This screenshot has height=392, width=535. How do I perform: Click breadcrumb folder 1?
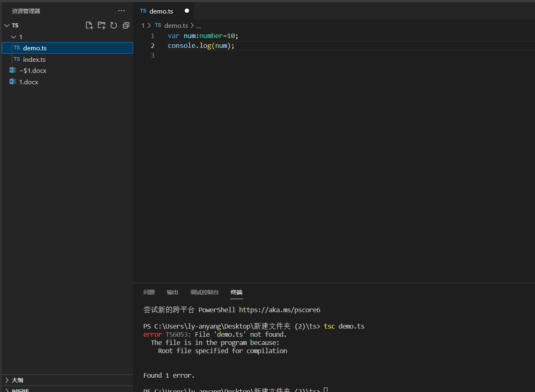click(143, 25)
